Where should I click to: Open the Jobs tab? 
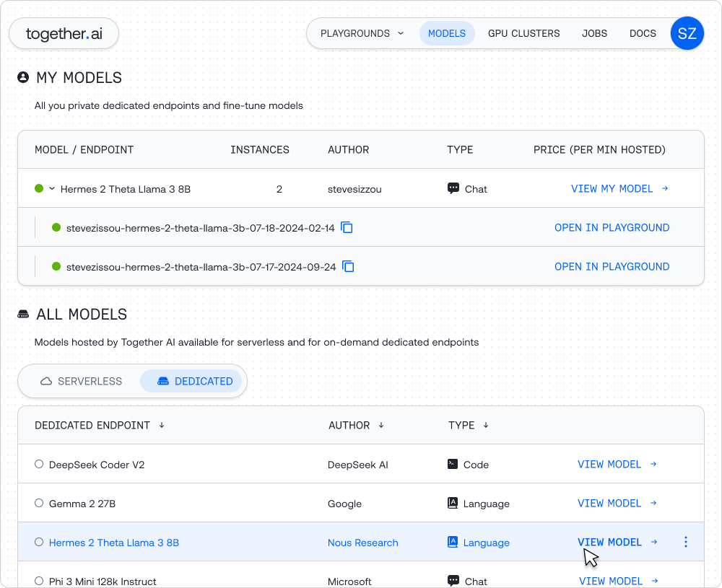594,33
